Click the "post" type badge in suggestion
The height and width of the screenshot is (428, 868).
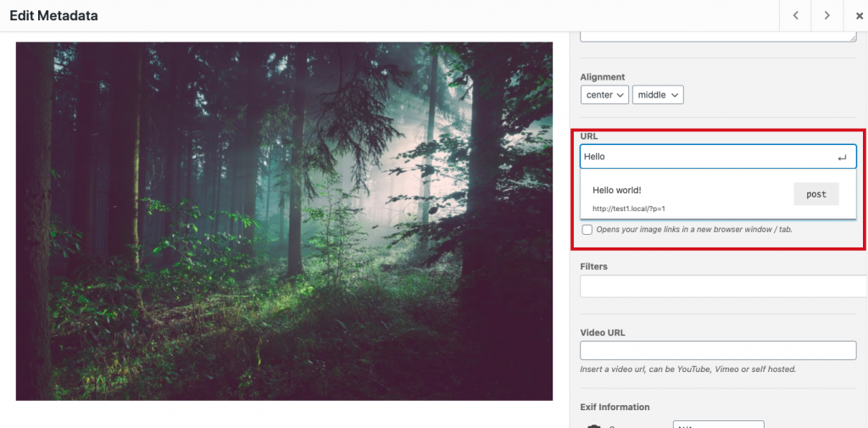(x=815, y=194)
